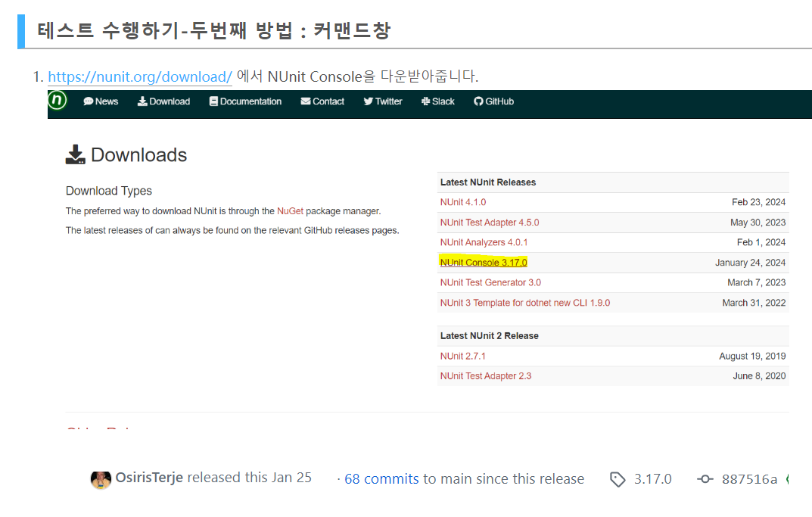Click the Twitter bird icon
The image size is (812, 517).
tap(369, 101)
